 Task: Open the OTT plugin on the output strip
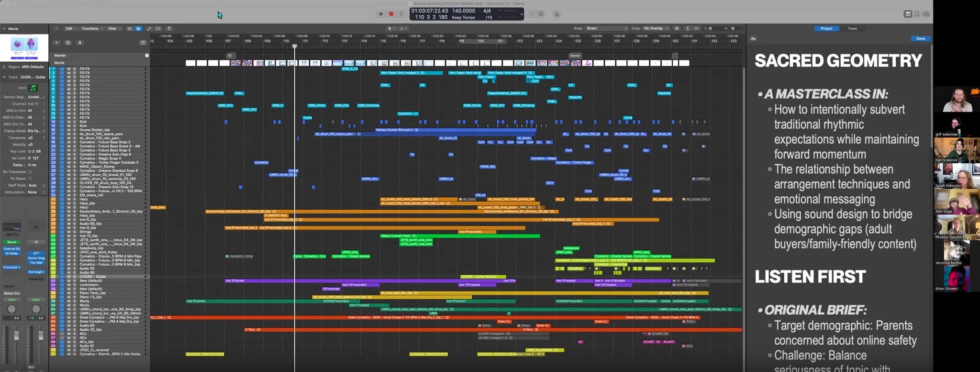pos(36,253)
